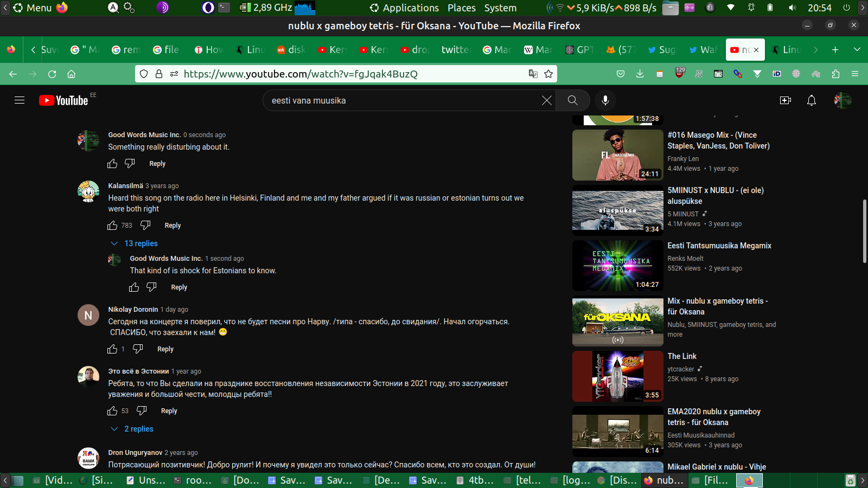Reply to the Kalansilmä comment
The width and height of the screenshot is (868, 488).
coord(173,226)
